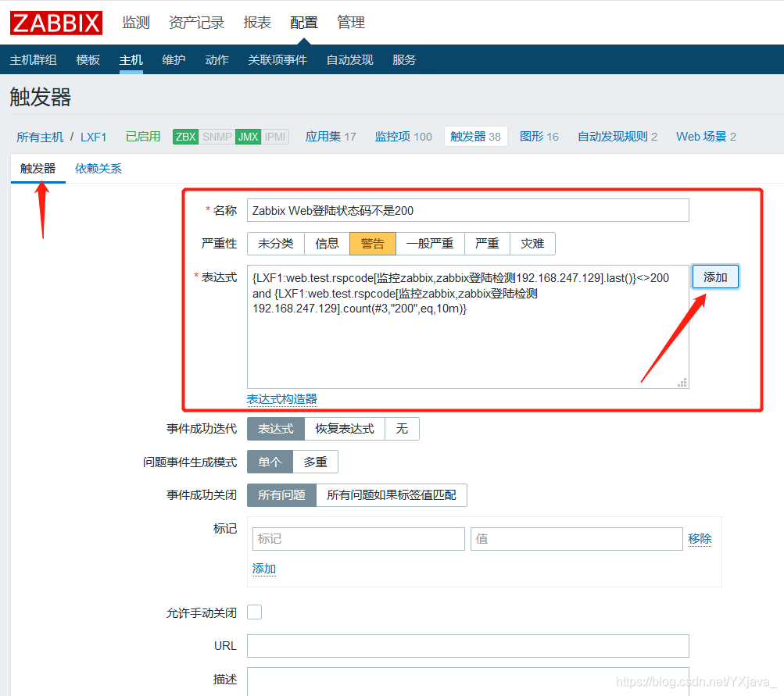
Task: Open 图形 16 link
Action: [539, 137]
